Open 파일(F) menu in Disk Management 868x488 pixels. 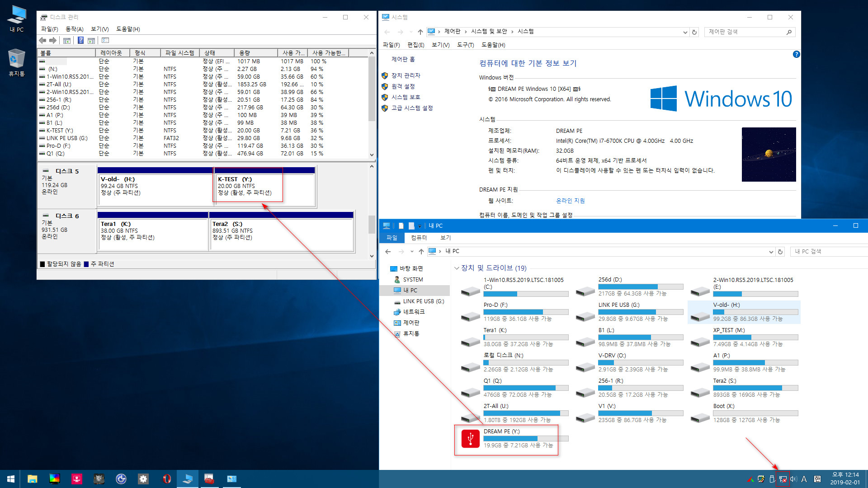tap(49, 29)
